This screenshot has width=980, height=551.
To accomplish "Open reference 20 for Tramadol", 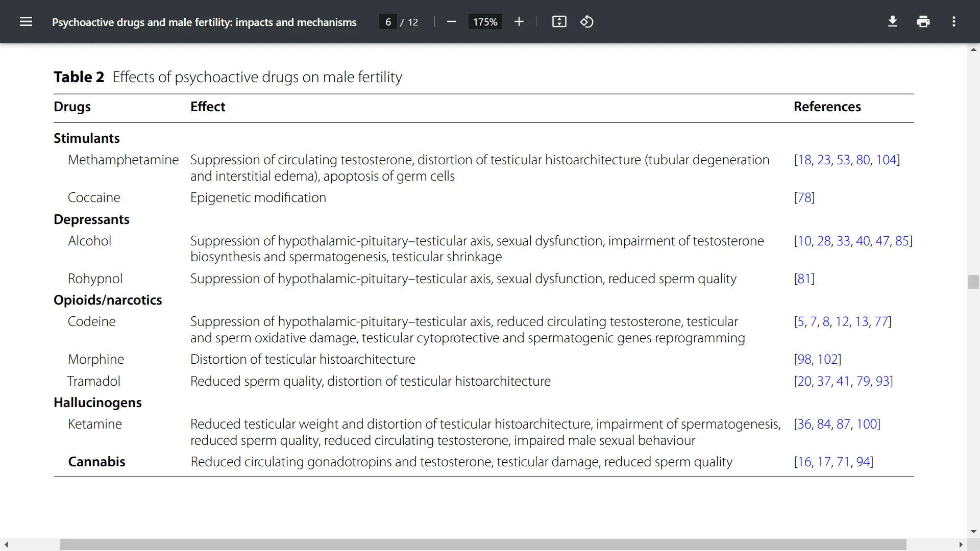I will click(x=804, y=381).
